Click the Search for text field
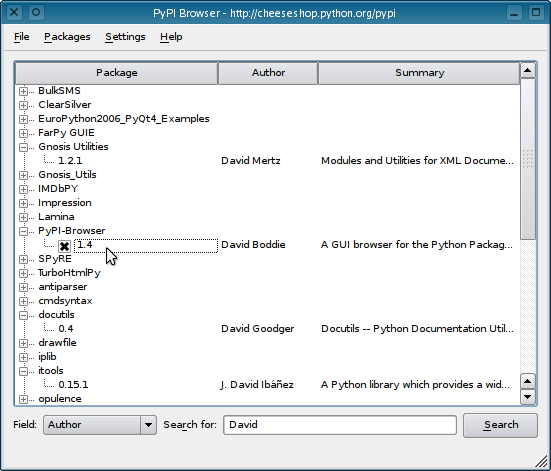The width and height of the screenshot is (551, 471). click(340, 425)
